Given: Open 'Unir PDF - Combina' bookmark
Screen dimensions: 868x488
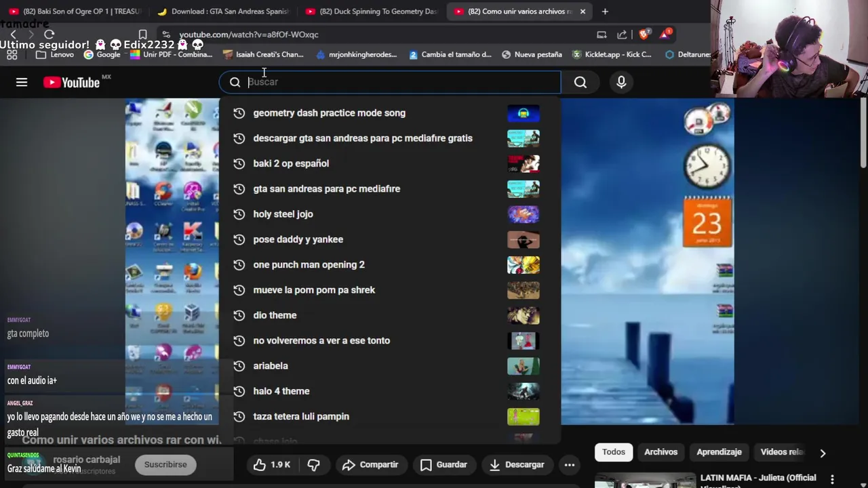Looking at the screenshot, I should click(x=171, y=55).
